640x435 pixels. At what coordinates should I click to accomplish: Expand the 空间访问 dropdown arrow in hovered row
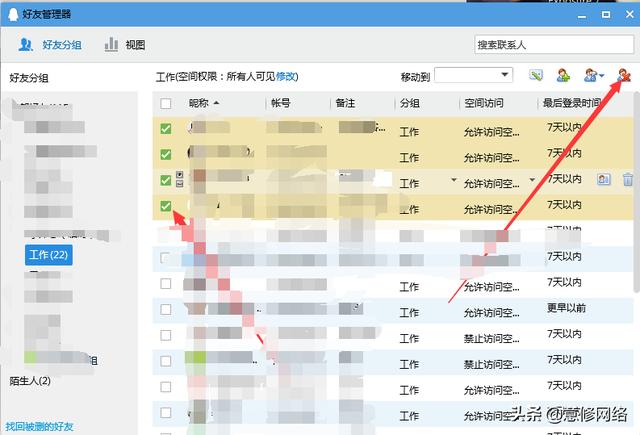[532, 180]
